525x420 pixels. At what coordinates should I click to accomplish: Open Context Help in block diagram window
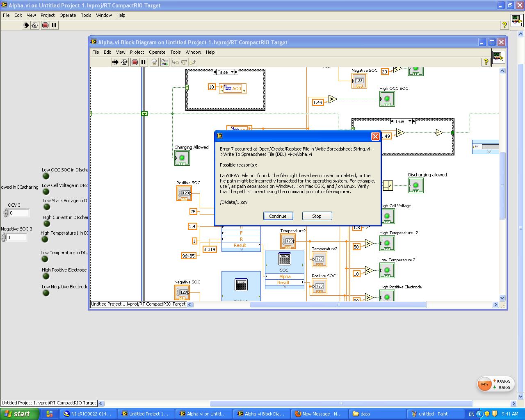point(486,62)
